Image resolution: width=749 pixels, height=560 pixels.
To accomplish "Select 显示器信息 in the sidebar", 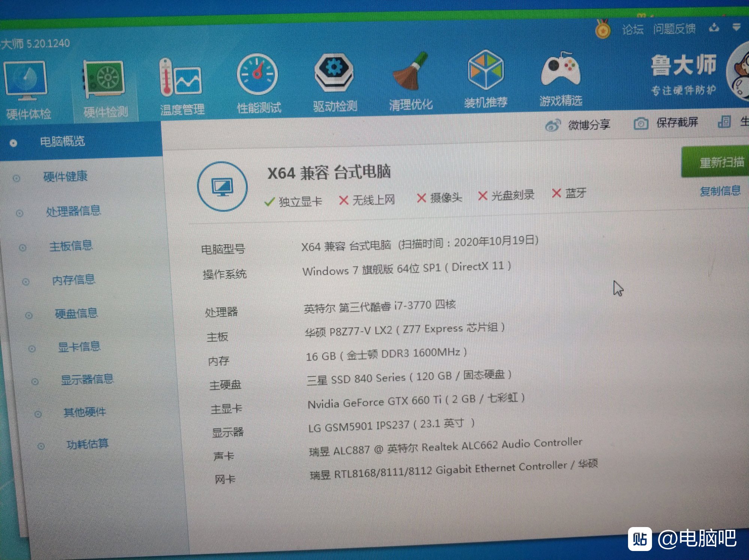I will click(87, 379).
